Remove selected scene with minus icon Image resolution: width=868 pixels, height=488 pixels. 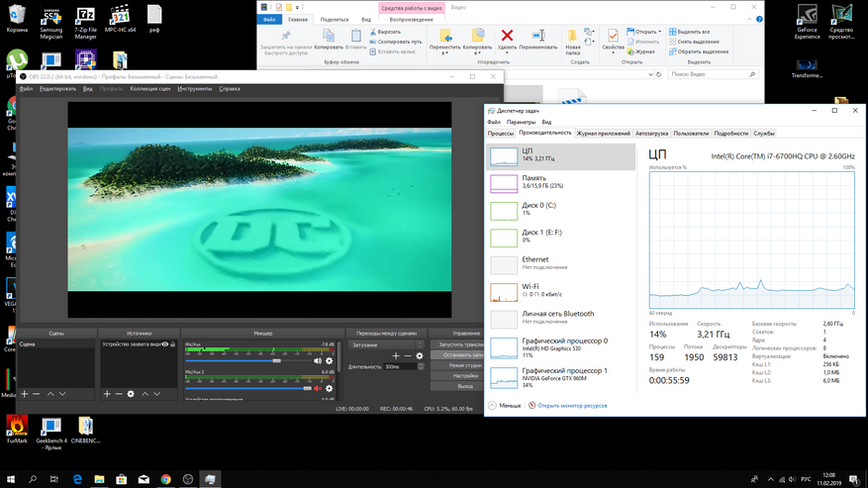click(36, 394)
